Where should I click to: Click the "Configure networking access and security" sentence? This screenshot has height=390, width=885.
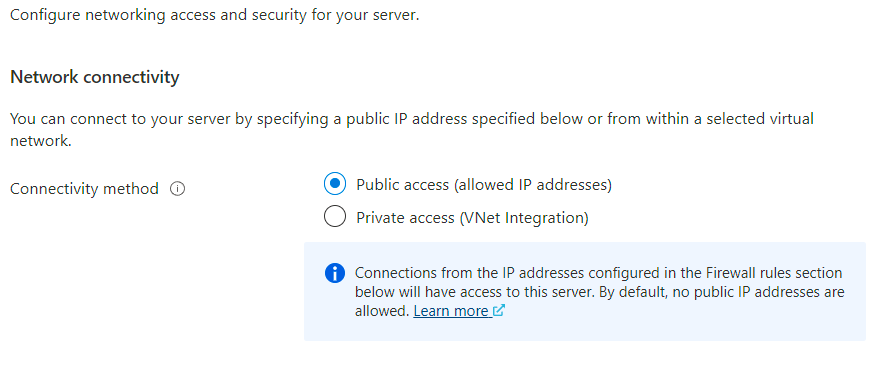tap(214, 15)
